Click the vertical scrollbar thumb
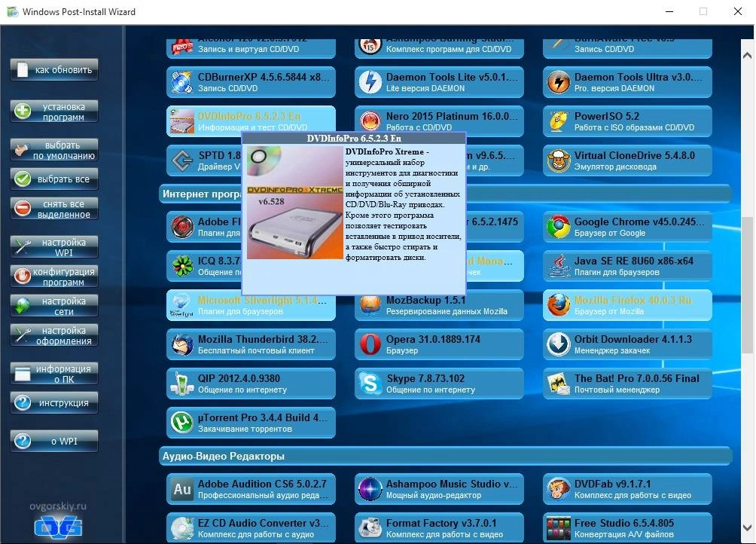Image resolution: width=756 pixels, height=544 pixels. point(747,285)
